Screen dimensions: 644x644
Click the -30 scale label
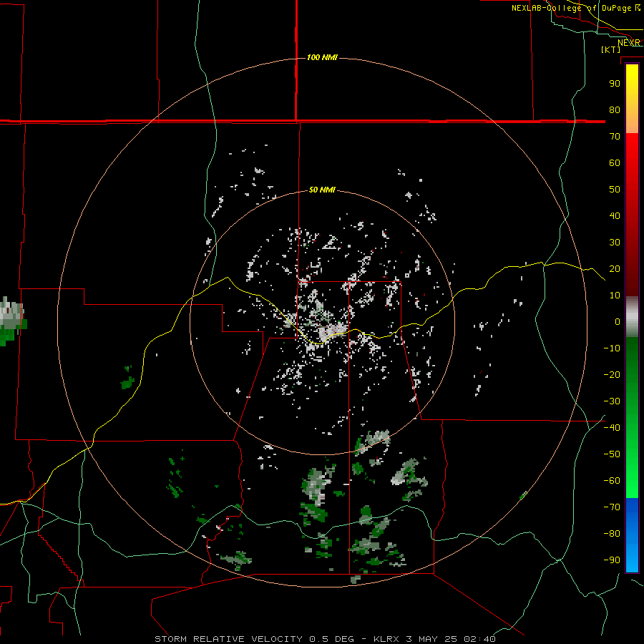[x=612, y=401]
